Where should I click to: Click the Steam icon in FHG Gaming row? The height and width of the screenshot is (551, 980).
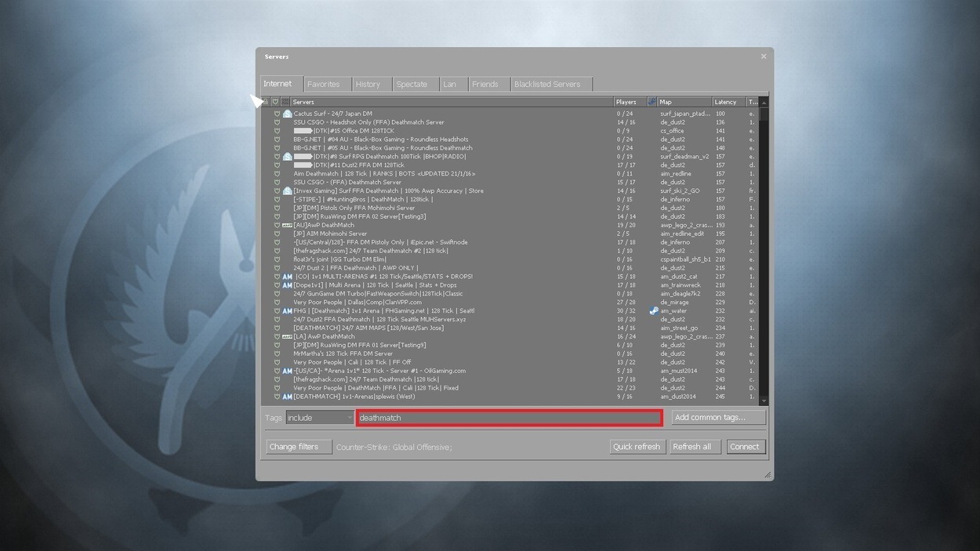pos(653,311)
